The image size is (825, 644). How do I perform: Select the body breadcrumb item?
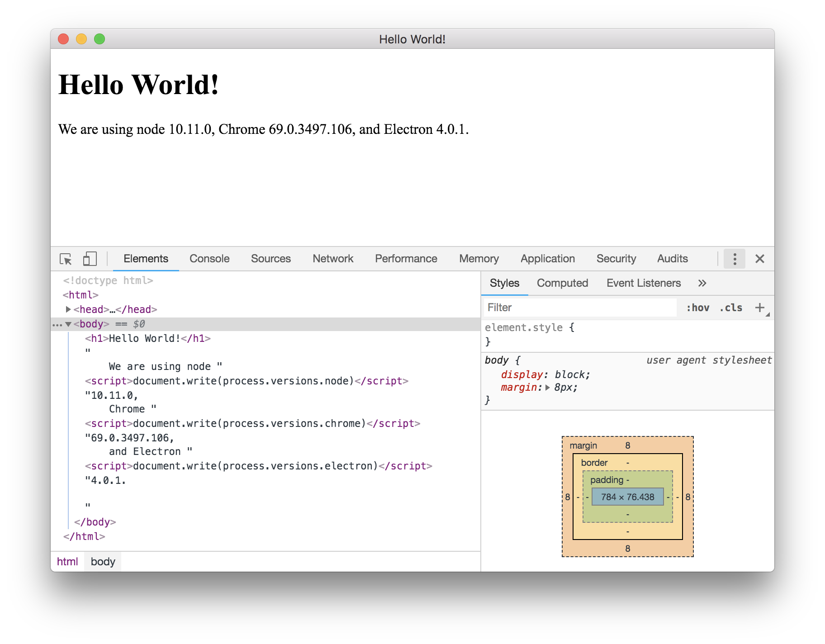(x=103, y=562)
